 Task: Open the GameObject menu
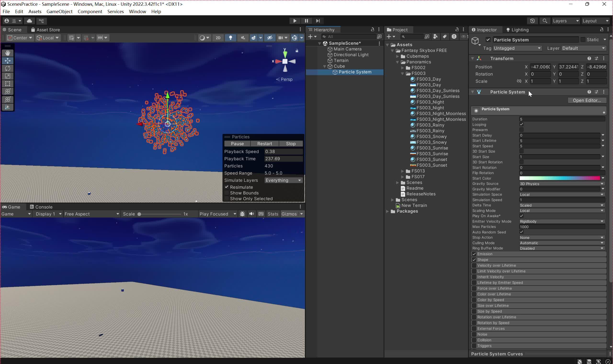pyautogui.click(x=59, y=11)
